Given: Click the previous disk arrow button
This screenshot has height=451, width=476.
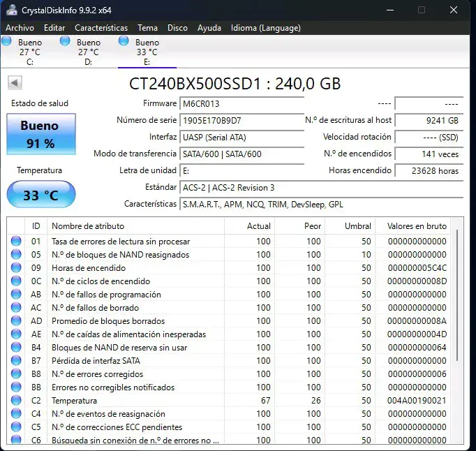Looking at the screenshot, I should click(x=15, y=82).
